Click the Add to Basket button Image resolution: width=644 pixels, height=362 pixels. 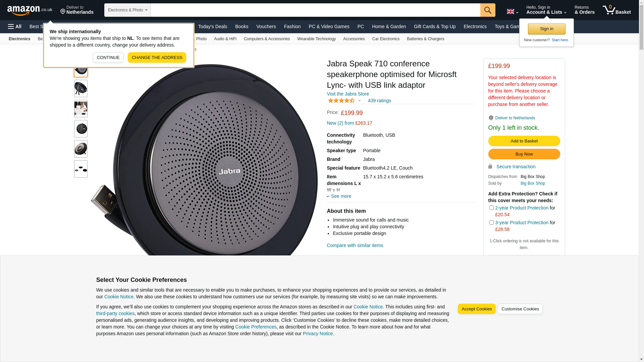tap(524, 141)
